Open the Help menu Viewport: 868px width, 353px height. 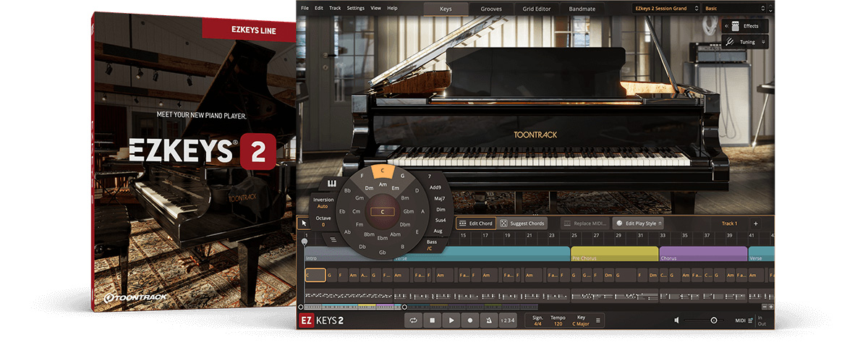point(392,8)
